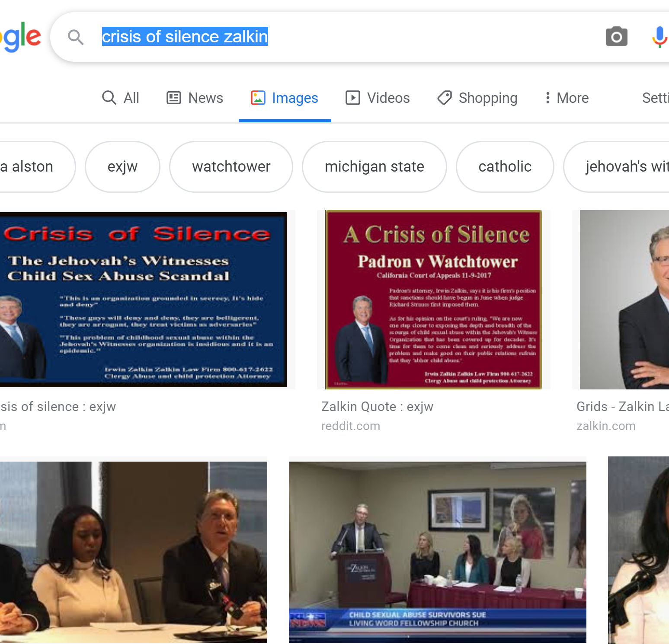669x644 pixels.
Task: Open Settings link in search toolbar
Action: tap(655, 98)
